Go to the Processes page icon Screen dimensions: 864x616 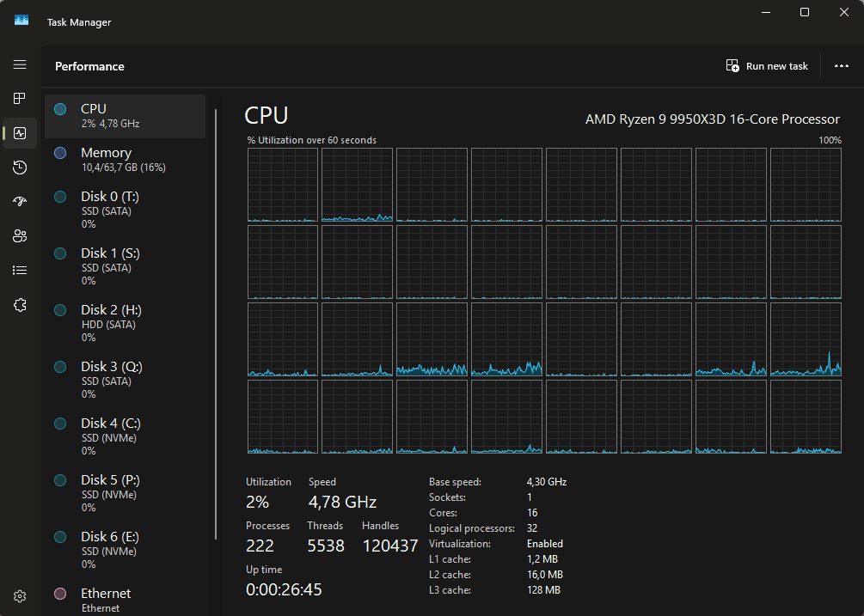(x=20, y=99)
